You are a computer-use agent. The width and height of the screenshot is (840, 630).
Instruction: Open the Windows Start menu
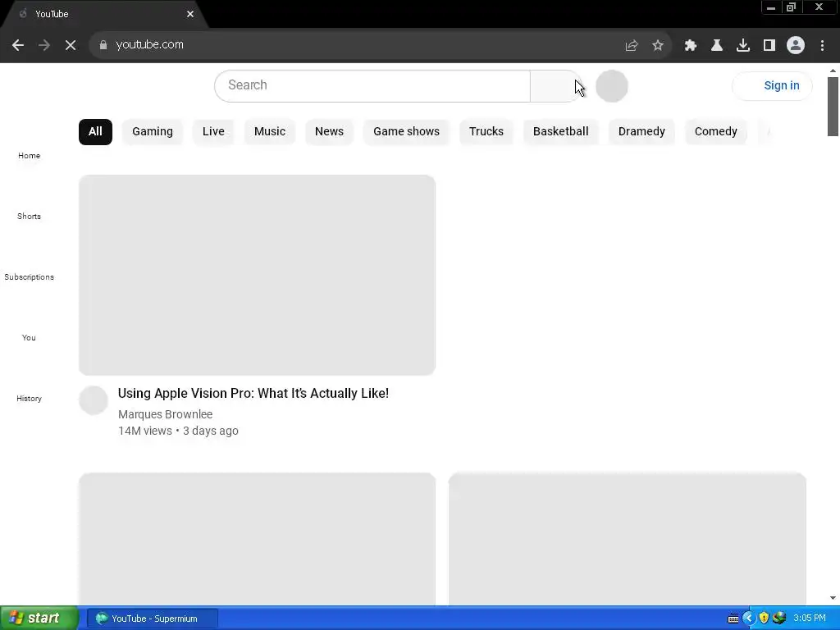click(x=39, y=619)
